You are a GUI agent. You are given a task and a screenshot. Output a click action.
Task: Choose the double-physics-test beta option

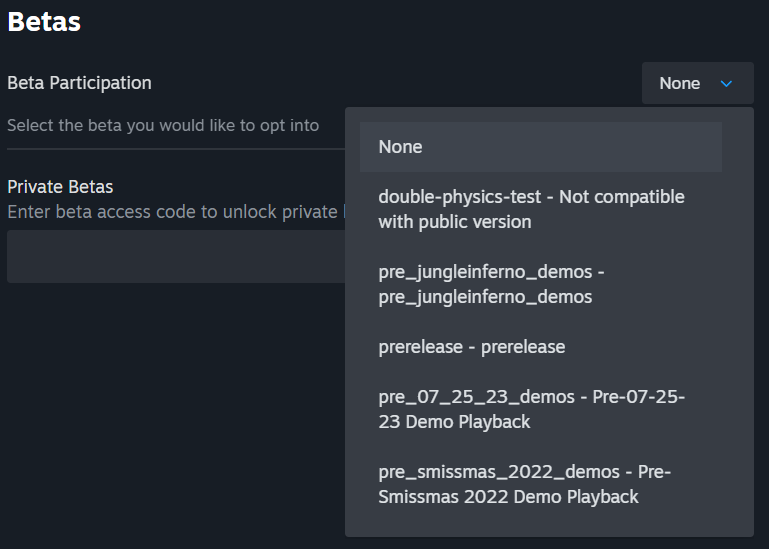[x=531, y=209]
